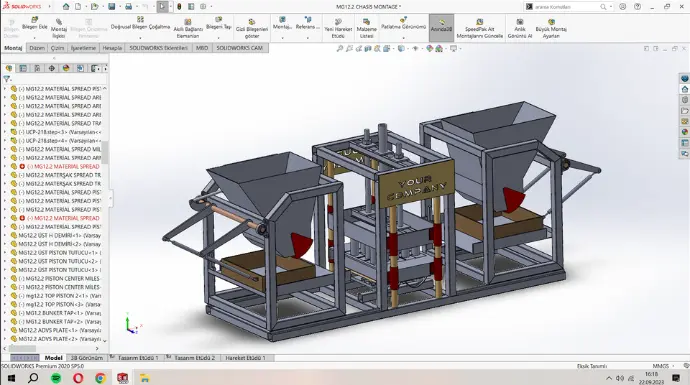Toggle Gizli Bileşenleri göster hidden components
The width and height of the screenshot is (690, 385).
(252, 29)
